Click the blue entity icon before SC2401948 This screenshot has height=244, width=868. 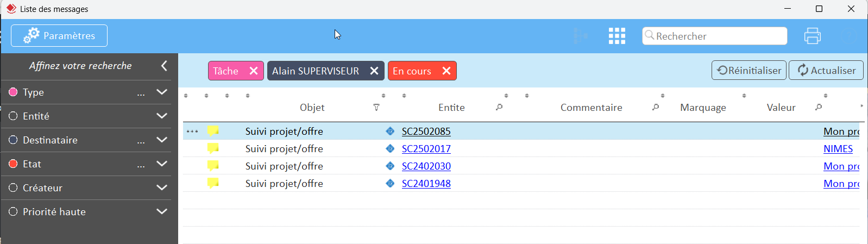390,183
